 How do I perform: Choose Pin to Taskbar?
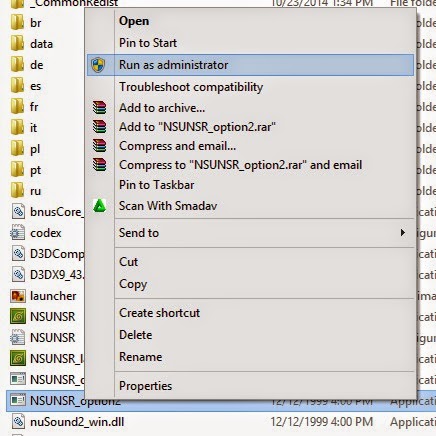pos(249,185)
